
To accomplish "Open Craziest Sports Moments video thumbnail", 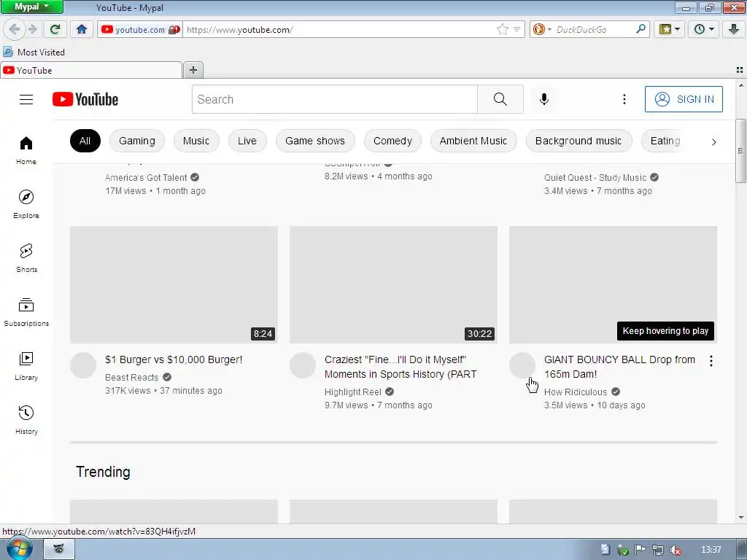I will tap(393, 285).
